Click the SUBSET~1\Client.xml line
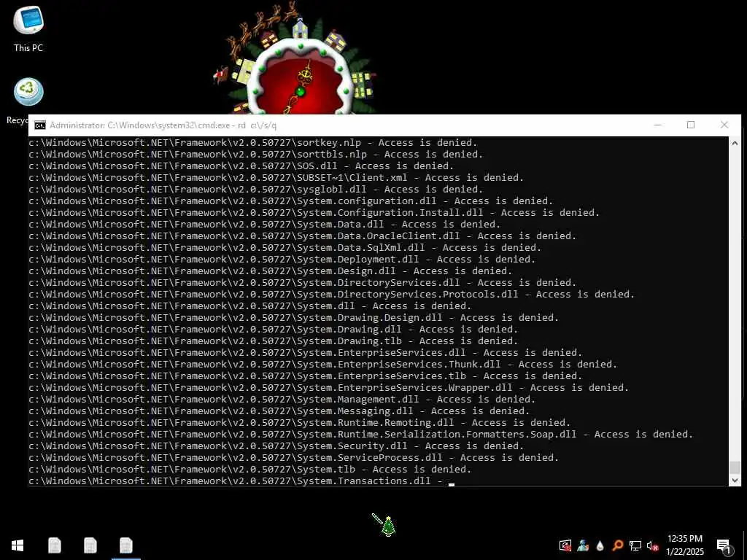The width and height of the screenshot is (747, 560). (276, 178)
